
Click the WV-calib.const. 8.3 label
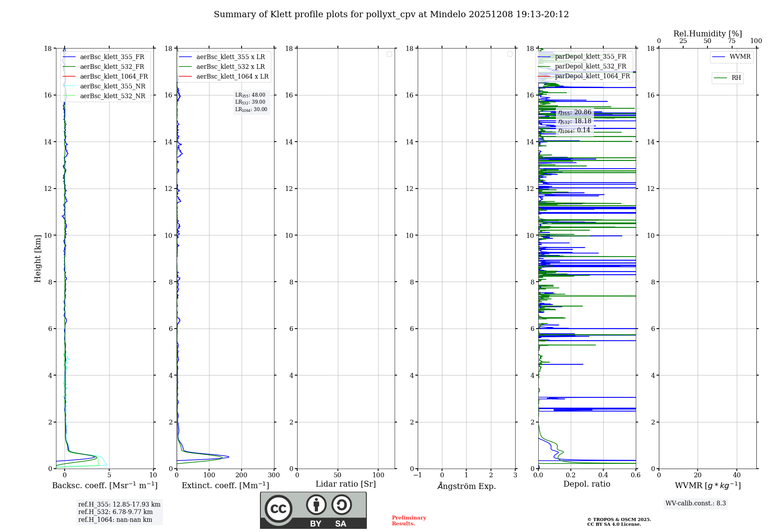[696, 503]
